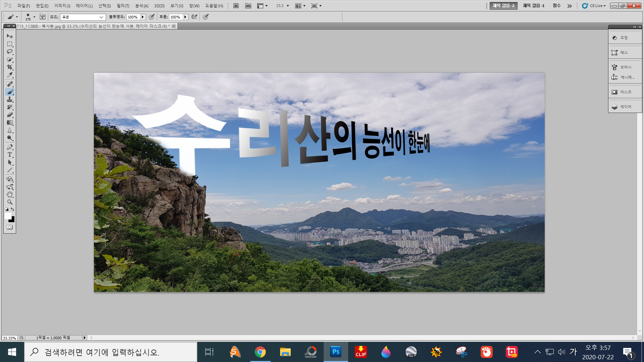Select the Eyedropper tool
Screen dimensions: 644x362
(9, 75)
